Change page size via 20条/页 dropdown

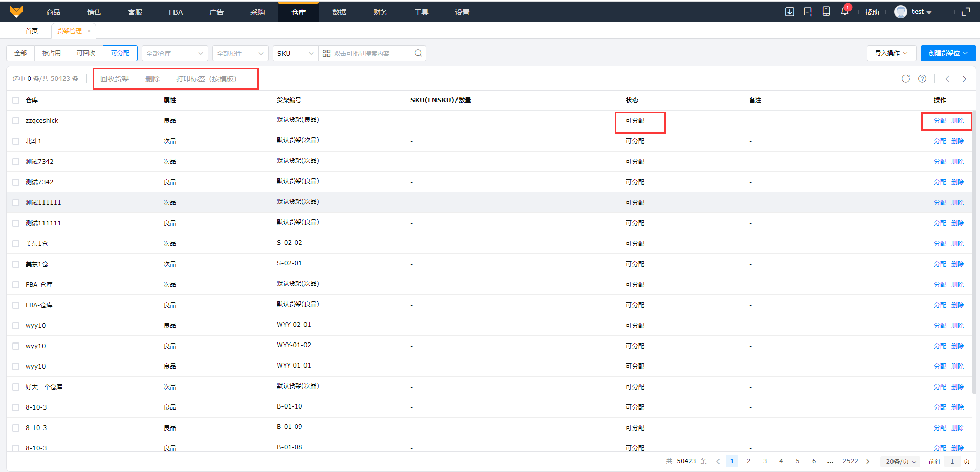tap(901, 461)
